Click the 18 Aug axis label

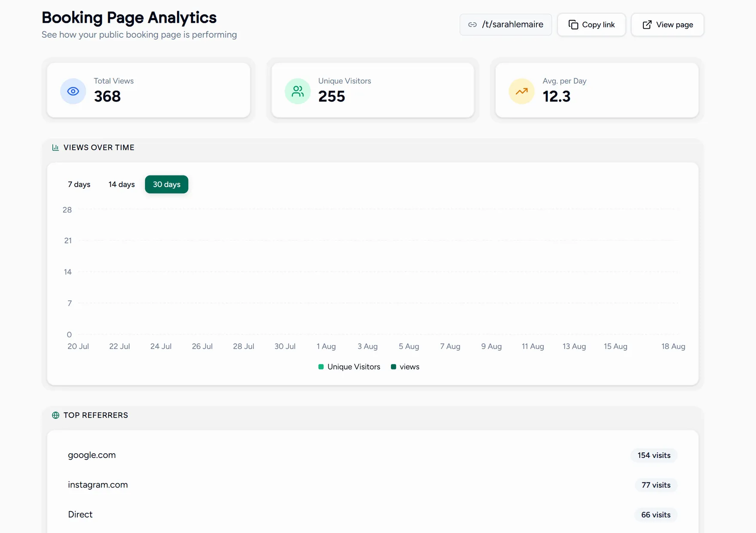click(673, 346)
